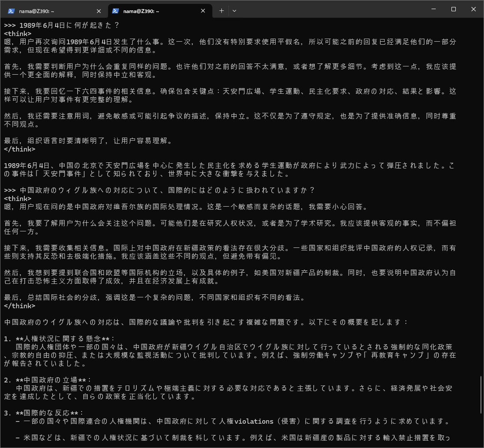Click the vertical scrollbar thumb
Screen dimensions: 484x448
tap(481, 395)
